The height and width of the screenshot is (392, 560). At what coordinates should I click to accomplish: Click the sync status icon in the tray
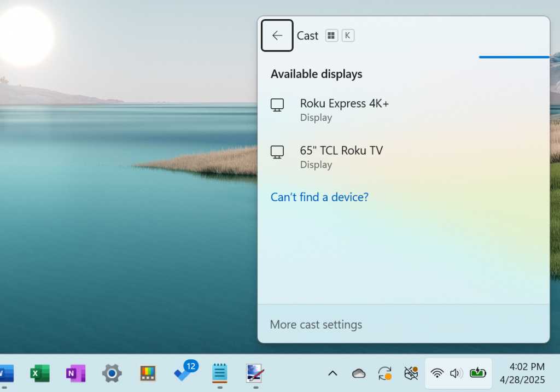pyautogui.click(x=384, y=373)
